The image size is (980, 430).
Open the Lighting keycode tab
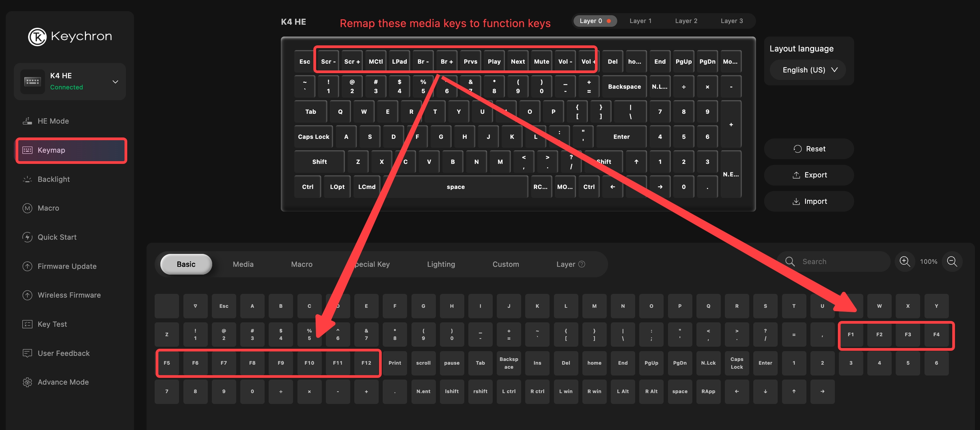click(x=441, y=264)
